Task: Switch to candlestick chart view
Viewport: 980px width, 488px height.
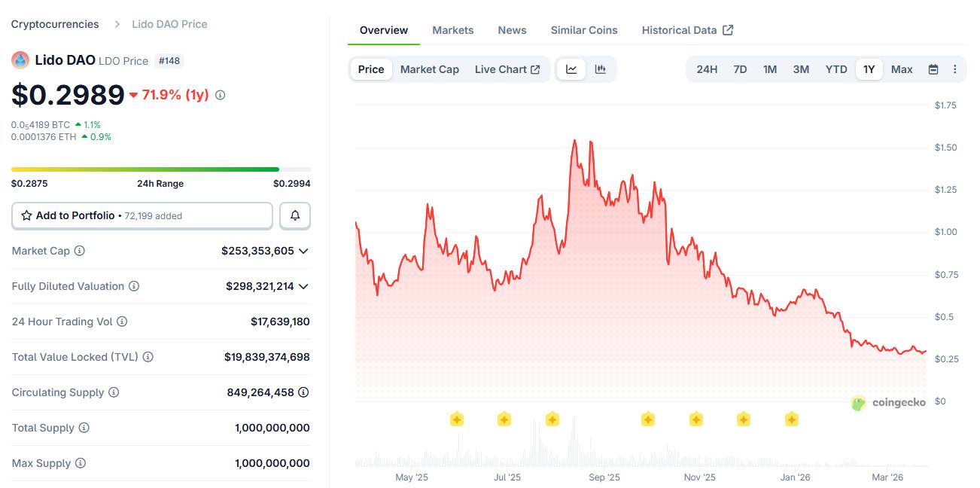Action: (600, 68)
